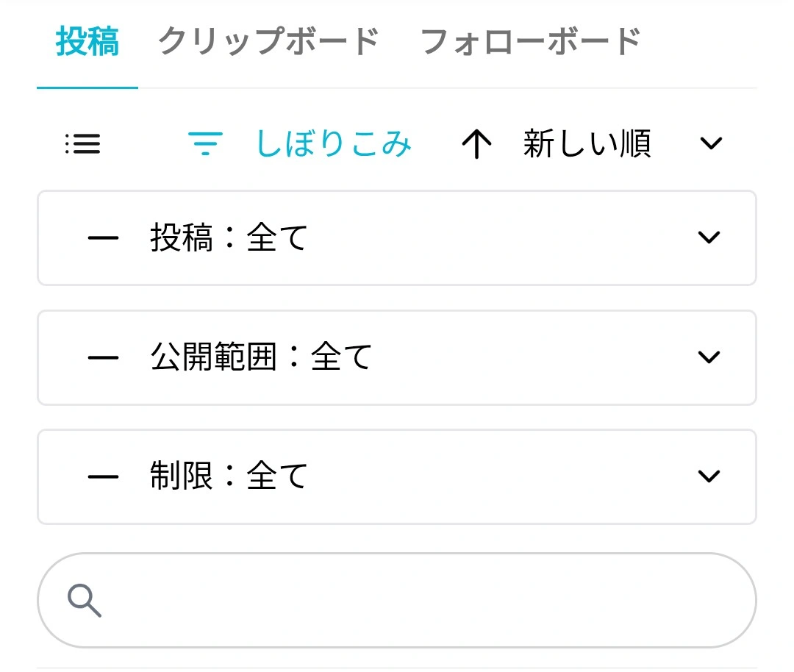794x672 pixels.
Task: Click the up arrow sort direction icon
Action: 476,144
